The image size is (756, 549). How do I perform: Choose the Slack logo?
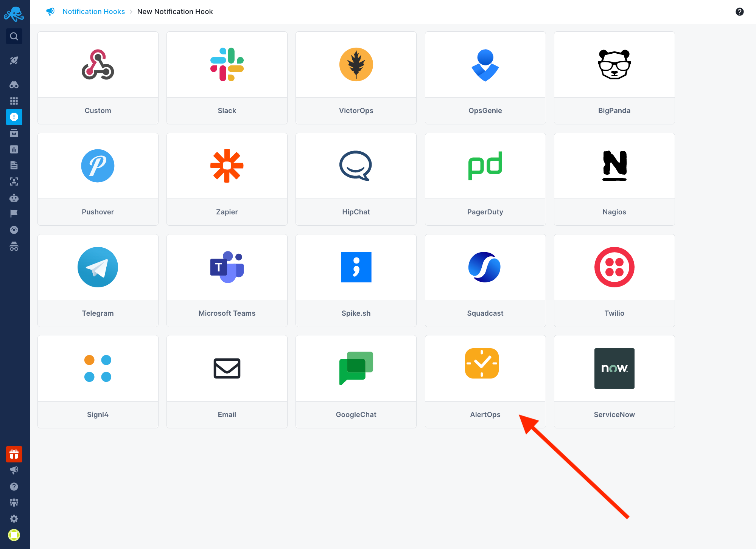227,65
